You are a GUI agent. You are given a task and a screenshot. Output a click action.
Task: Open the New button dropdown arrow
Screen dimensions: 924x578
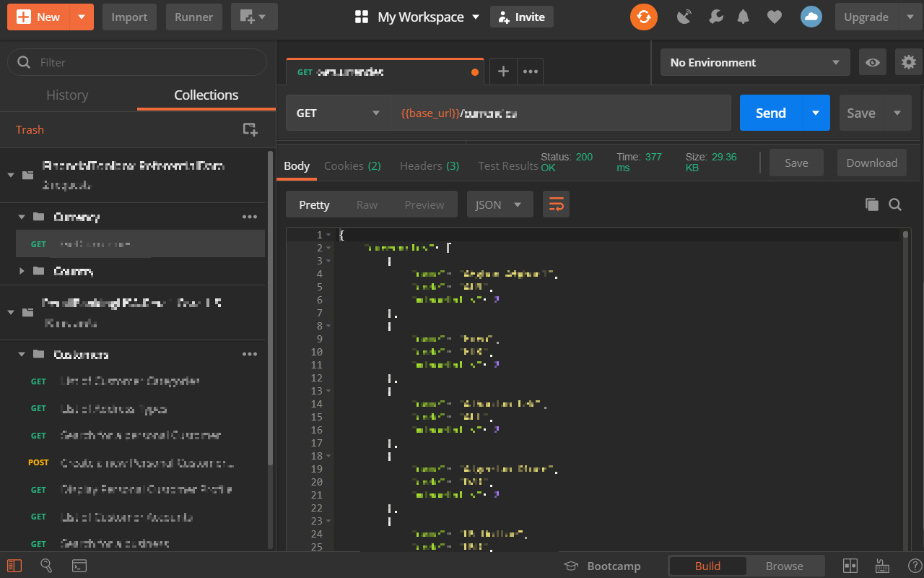point(82,17)
